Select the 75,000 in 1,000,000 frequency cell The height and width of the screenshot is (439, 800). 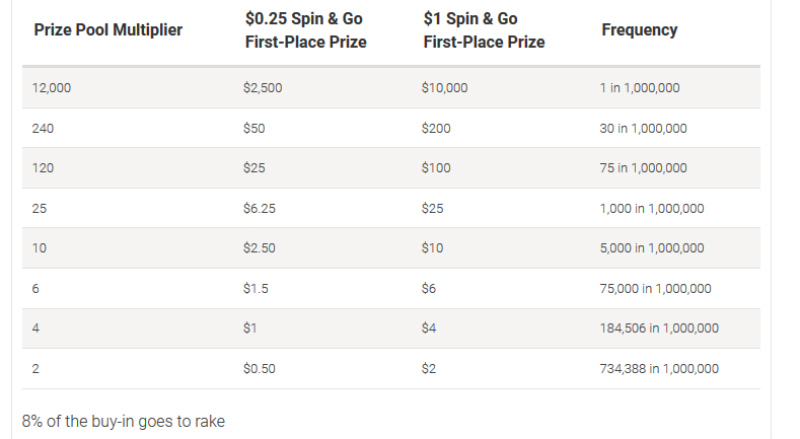point(655,288)
